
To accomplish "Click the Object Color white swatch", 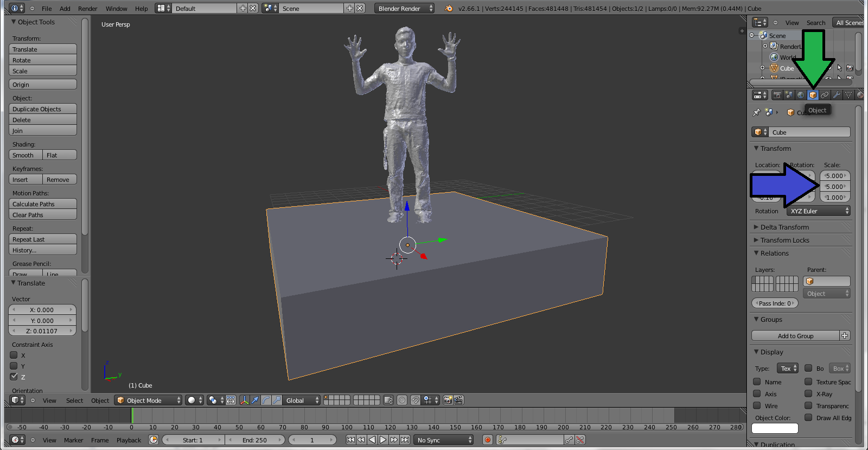I will [x=775, y=428].
